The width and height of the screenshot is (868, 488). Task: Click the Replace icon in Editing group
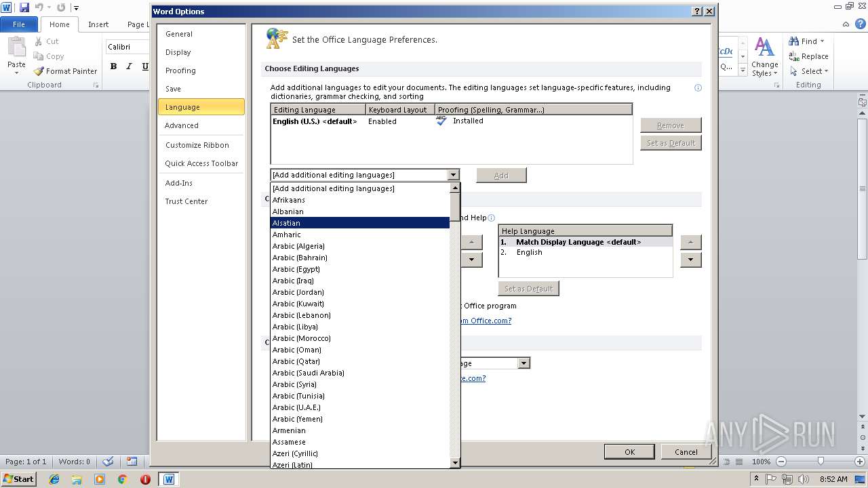click(x=793, y=56)
